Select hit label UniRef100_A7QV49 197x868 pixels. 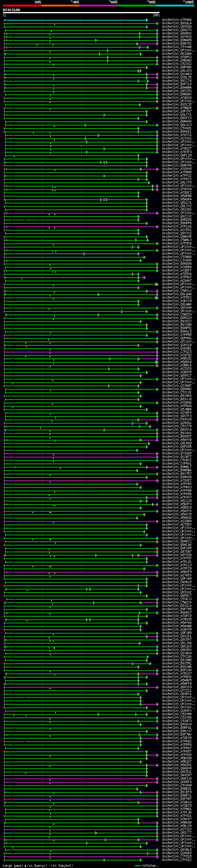[177, 169]
